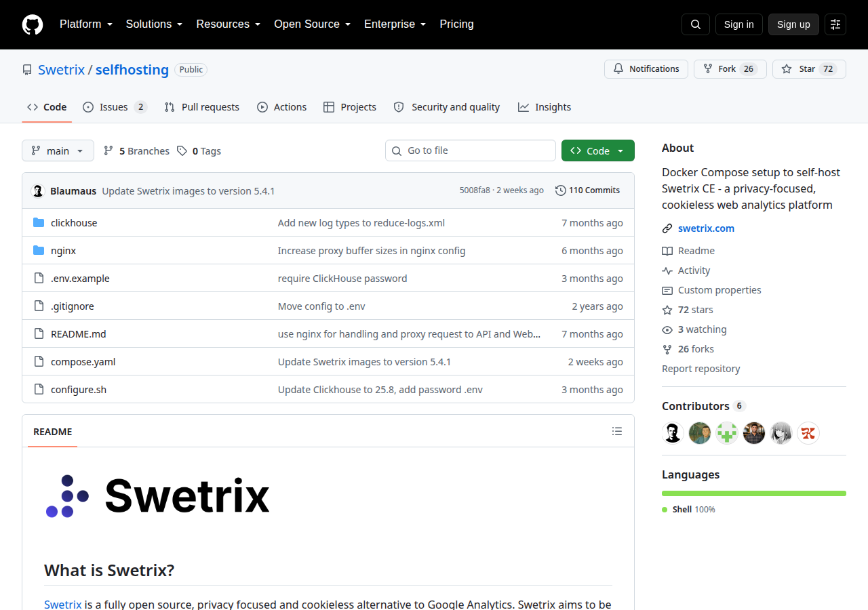
Task: Click Blaumaus's commit author avatar
Action: point(38,190)
